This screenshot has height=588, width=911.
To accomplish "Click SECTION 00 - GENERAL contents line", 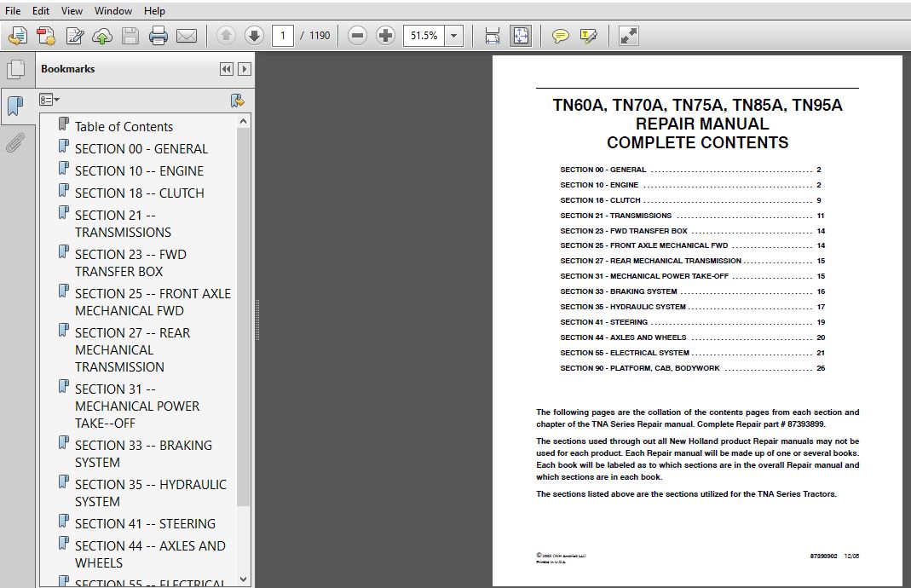I will (x=690, y=170).
